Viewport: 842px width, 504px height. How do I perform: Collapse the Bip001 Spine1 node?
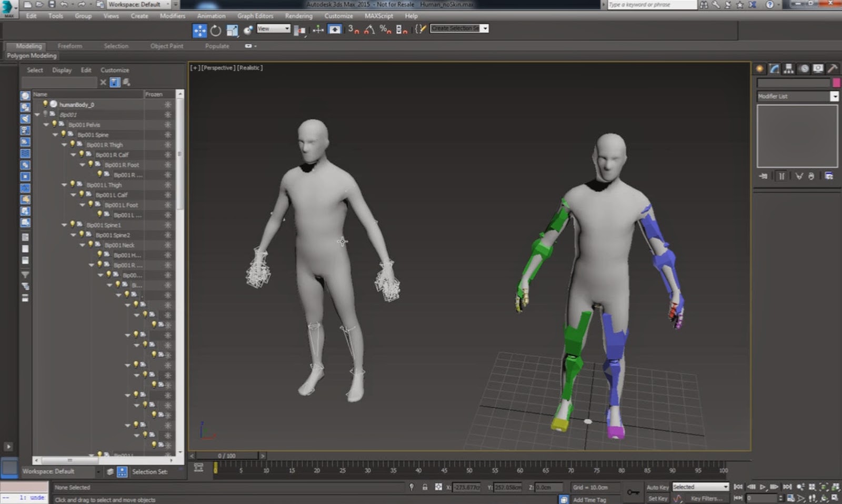[x=64, y=225]
